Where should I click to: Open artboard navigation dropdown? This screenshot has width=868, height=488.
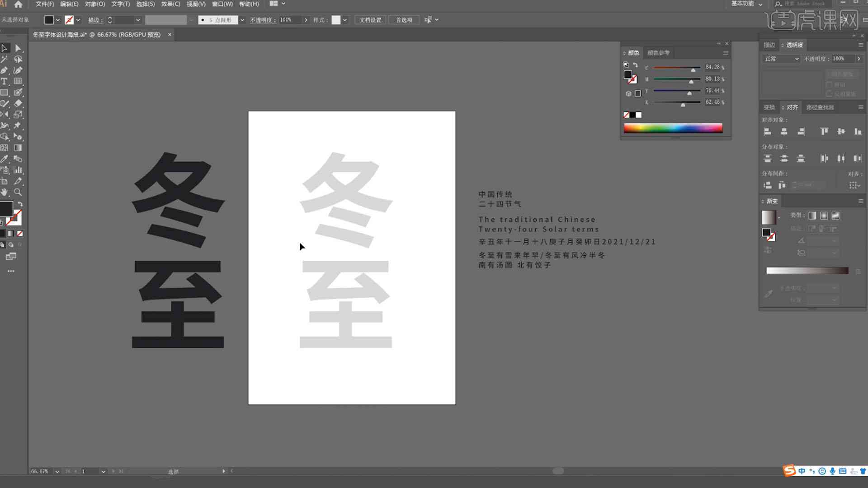pos(104,471)
